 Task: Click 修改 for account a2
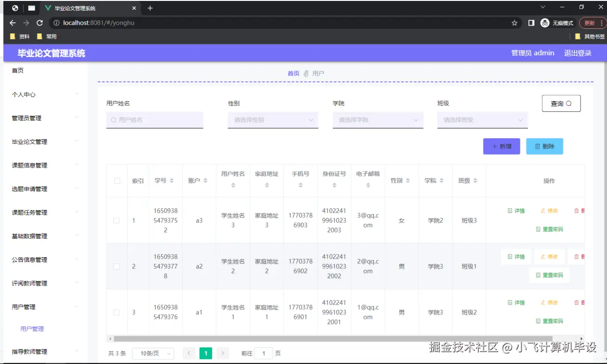tap(549, 257)
